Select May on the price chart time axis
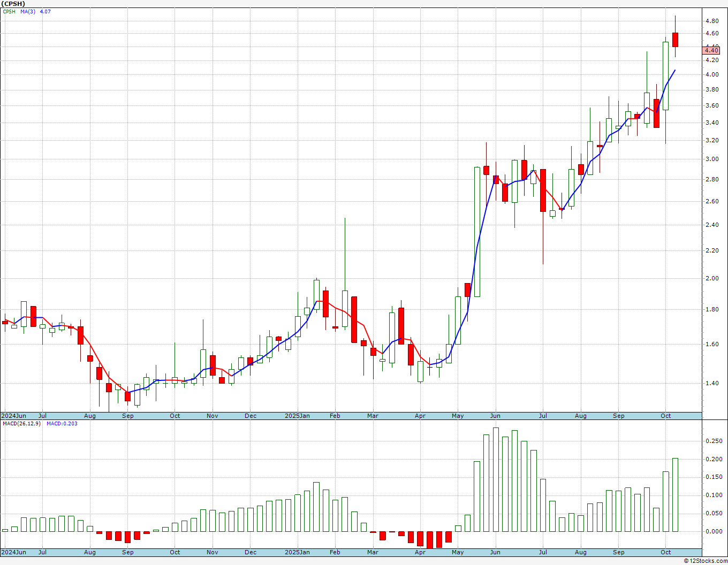728x565 pixels. coord(458,416)
